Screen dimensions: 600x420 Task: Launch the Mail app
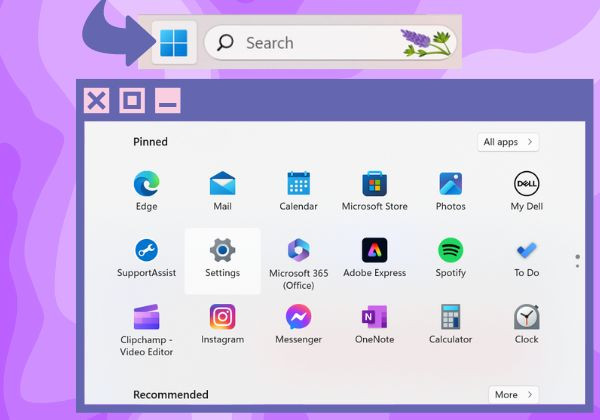[222, 190]
